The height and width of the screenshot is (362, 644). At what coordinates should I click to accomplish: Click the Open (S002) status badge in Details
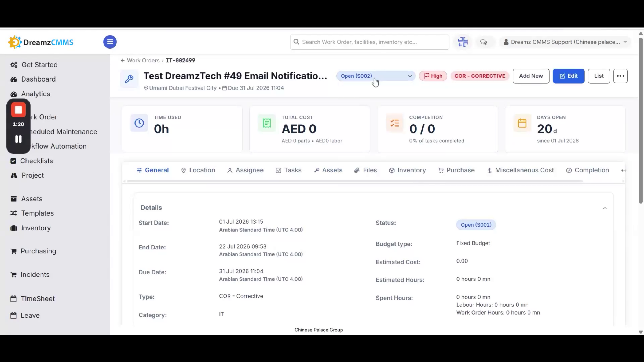tap(476, 225)
